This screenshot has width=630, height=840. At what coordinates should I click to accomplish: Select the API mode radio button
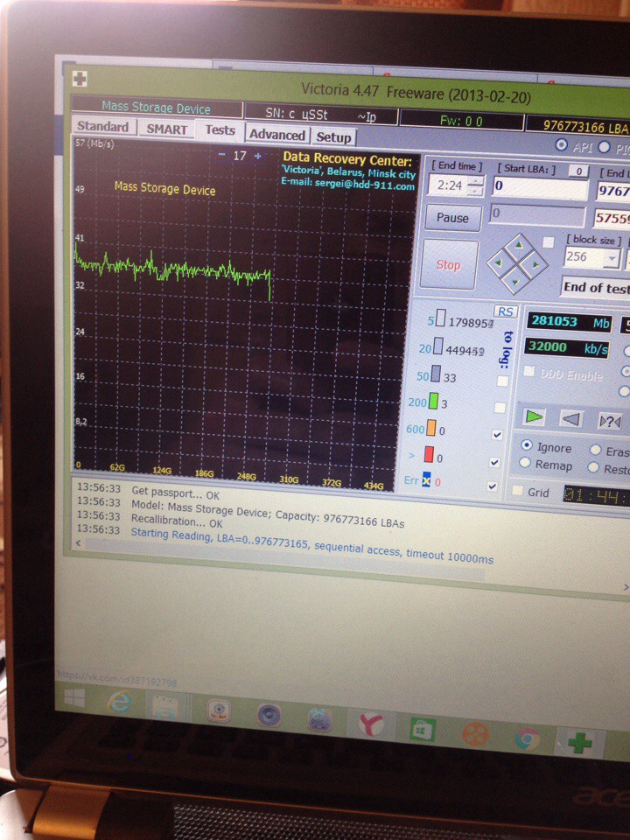click(x=562, y=145)
